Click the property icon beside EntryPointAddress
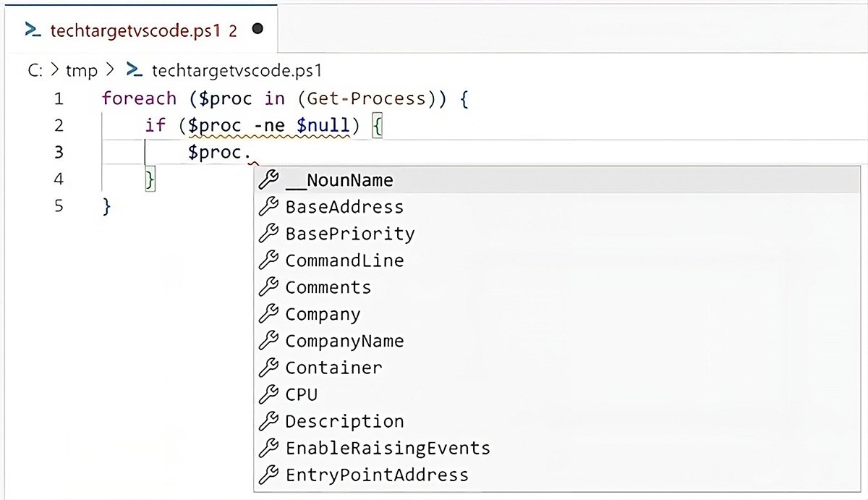This screenshot has width=868, height=500. coord(268,475)
